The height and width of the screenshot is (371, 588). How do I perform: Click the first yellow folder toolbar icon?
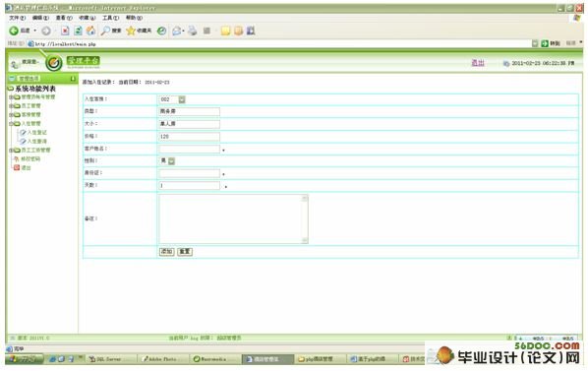click(x=225, y=31)
